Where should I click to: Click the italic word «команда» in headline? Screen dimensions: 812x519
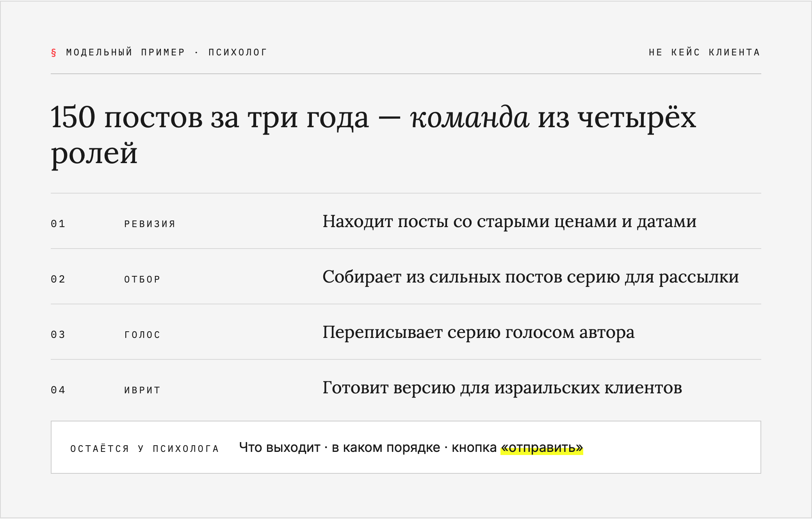[x=470, y=117]
